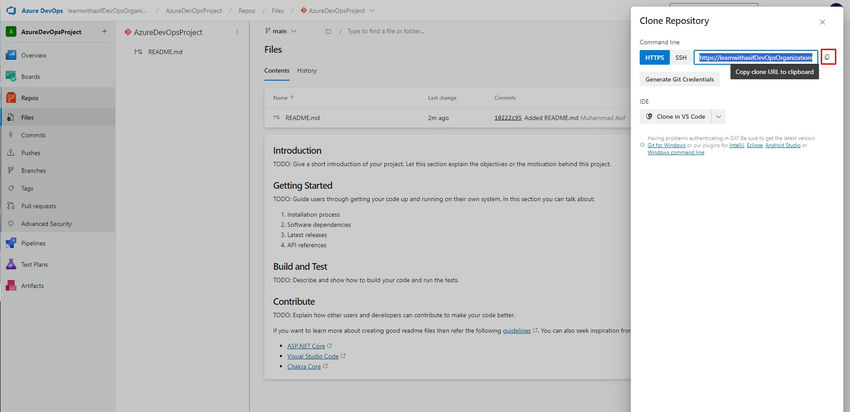Screen dimensions: 850x412
Task: Click the Clone in VS Code button
Action: coord(675,117)
